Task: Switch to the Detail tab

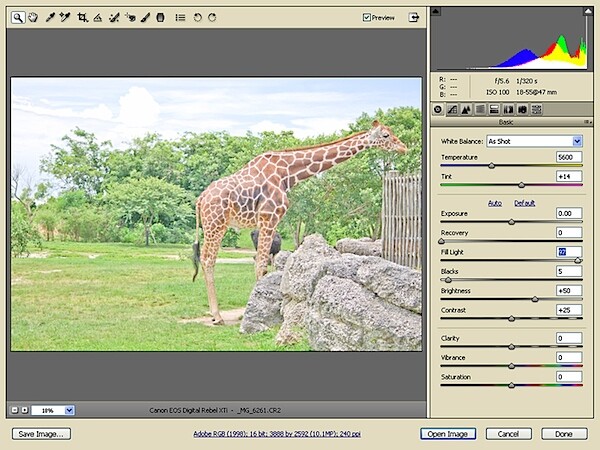Action: pos(466,109)
